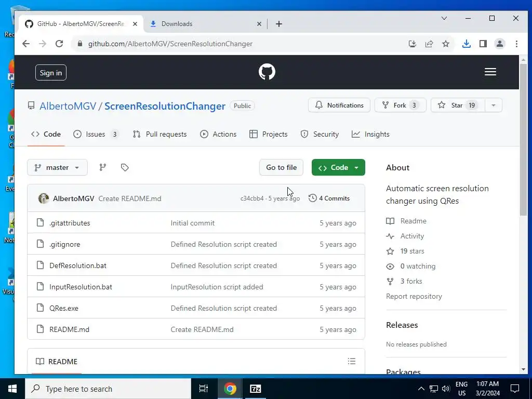Click the Notifications button

(x=339, y=105)
